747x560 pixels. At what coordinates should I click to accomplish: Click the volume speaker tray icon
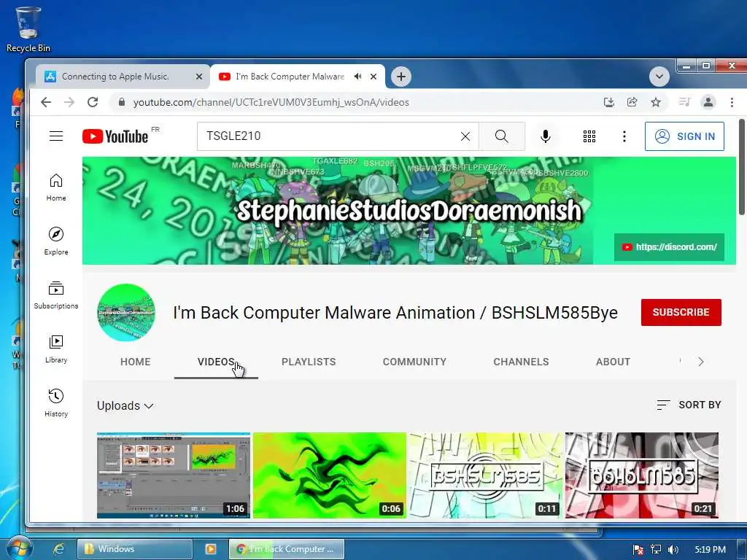673,550
